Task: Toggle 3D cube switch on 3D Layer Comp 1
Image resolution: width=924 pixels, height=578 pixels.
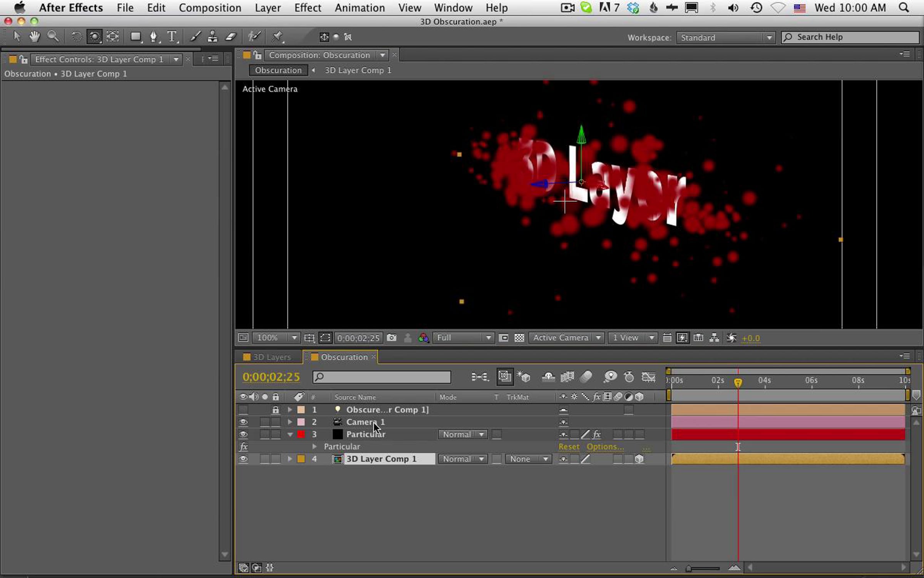Action: pos(639,459)
